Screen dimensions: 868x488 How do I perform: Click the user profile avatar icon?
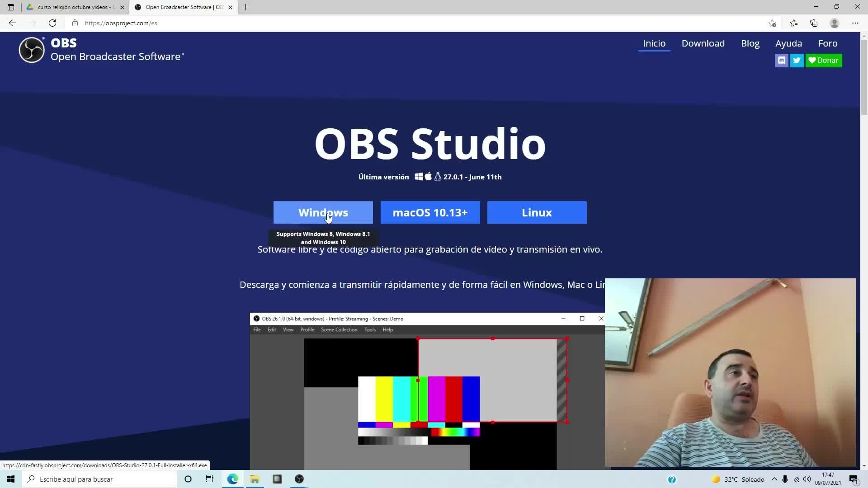click(834, 23)
